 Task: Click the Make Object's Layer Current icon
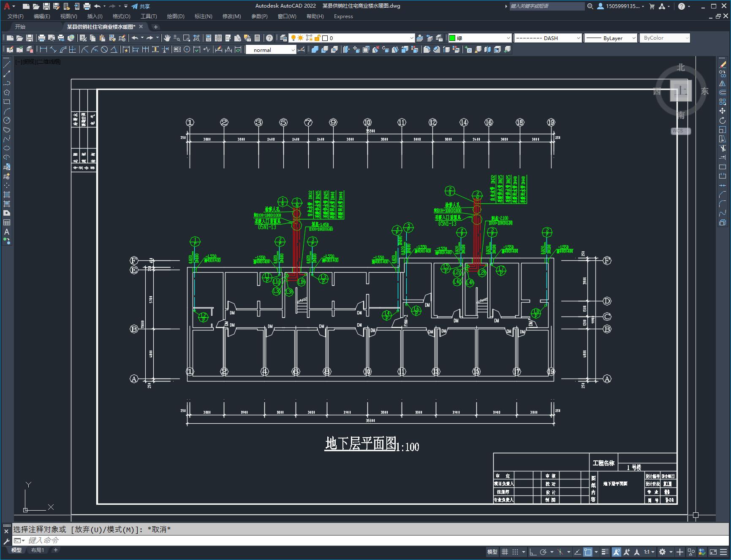pyautogui.click(x=420, y=38)
